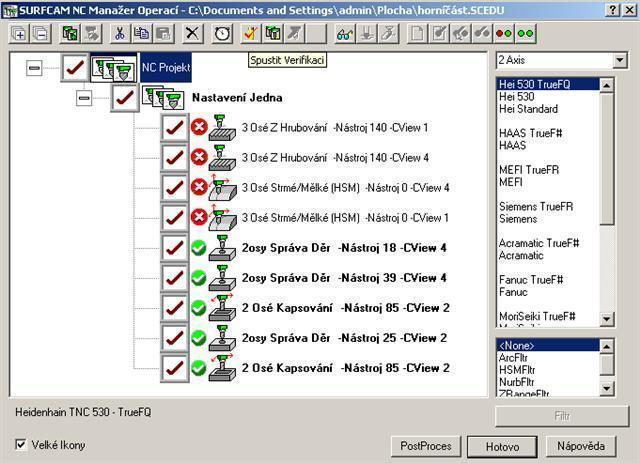Image resolution: width=640 pixels, height=463 pixels.
Task: Open the 2 Axis dropdown arrow
Action: point(620,60)
